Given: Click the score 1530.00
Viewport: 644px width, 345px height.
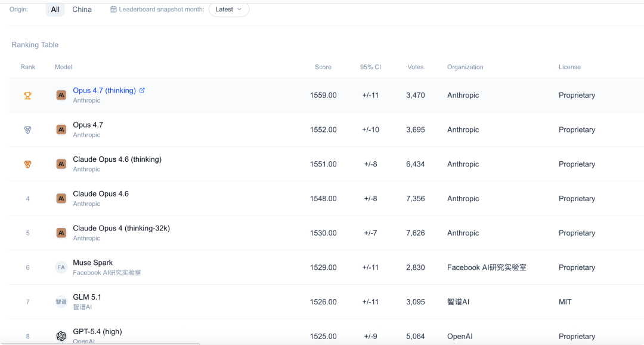Looking at the screenshot, I should (x=323, y=233).
